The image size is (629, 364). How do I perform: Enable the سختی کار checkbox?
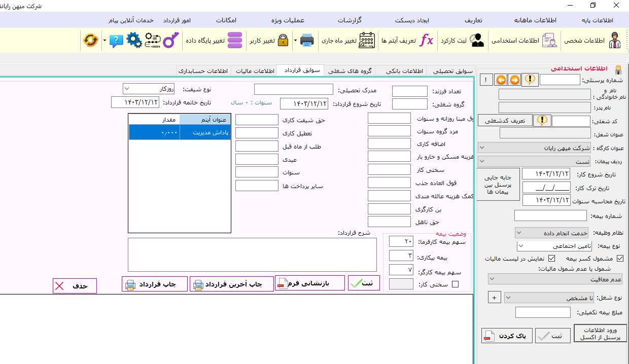click(455, 284)
